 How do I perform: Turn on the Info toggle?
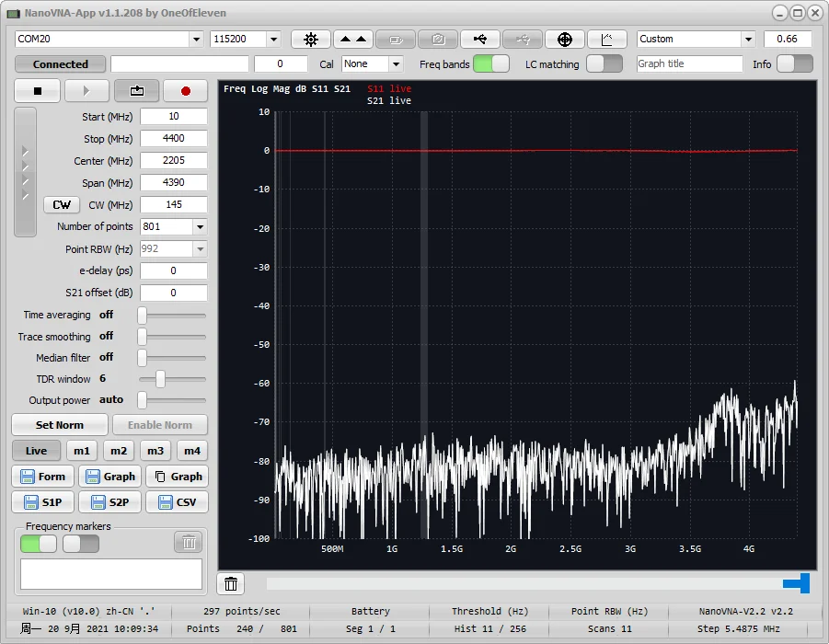[x=794, y=64]
